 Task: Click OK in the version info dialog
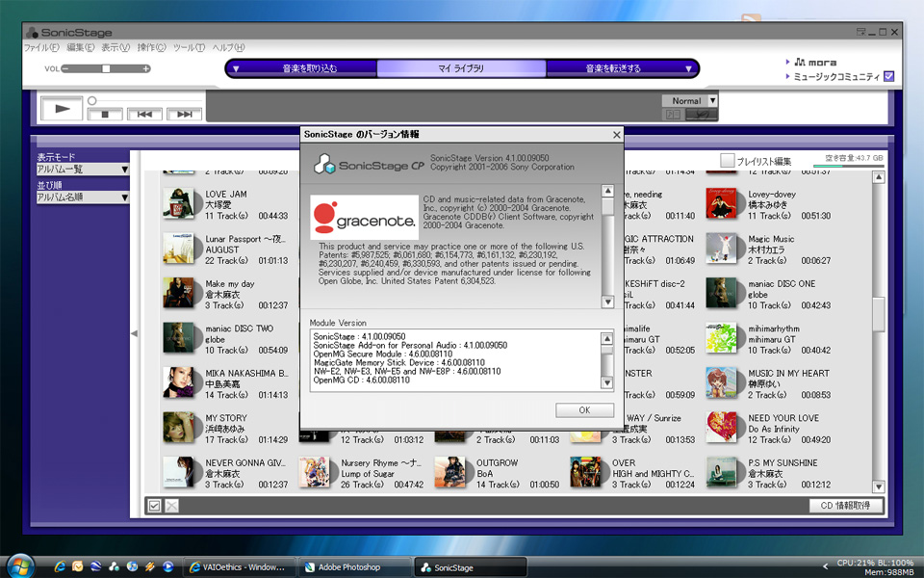click(x=584, y=410)
